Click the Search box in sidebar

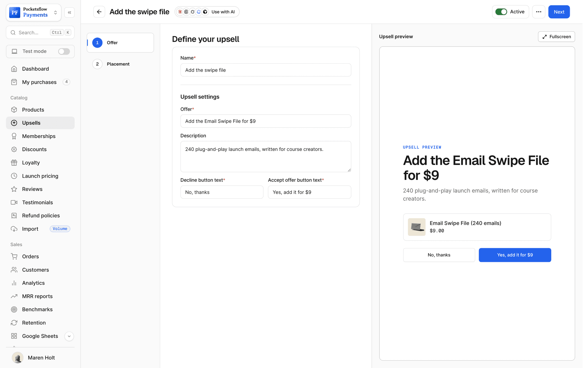[x=40, y=32]
